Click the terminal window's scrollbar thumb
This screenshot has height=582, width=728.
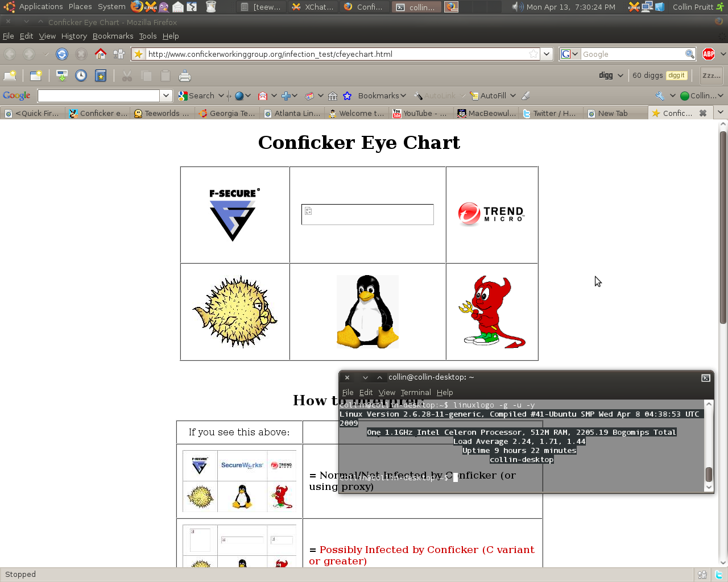(x=709, y=474)
